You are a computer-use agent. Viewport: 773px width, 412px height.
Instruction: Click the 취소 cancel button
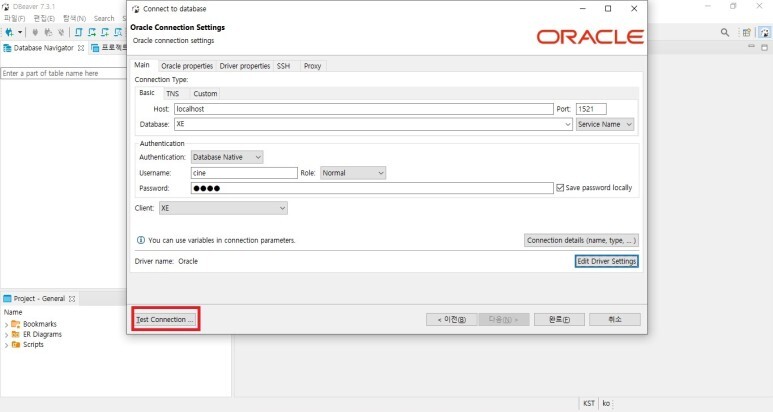click(615, 319)
